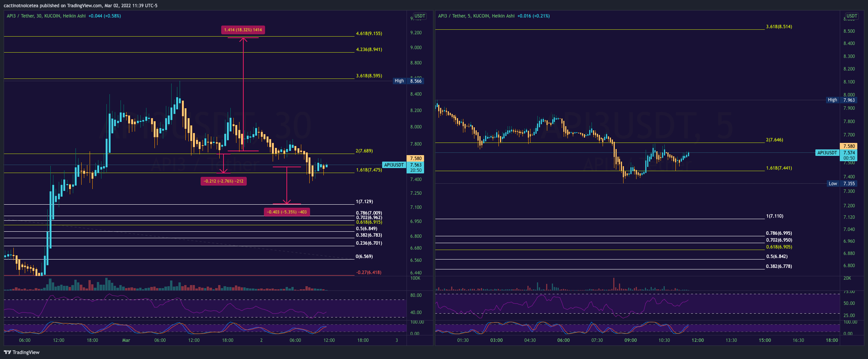Viewport: 868px width, 359px height.
Task: Click the -0.27(6.418) red Fibonacci label
Action: (x=368, y=272)
